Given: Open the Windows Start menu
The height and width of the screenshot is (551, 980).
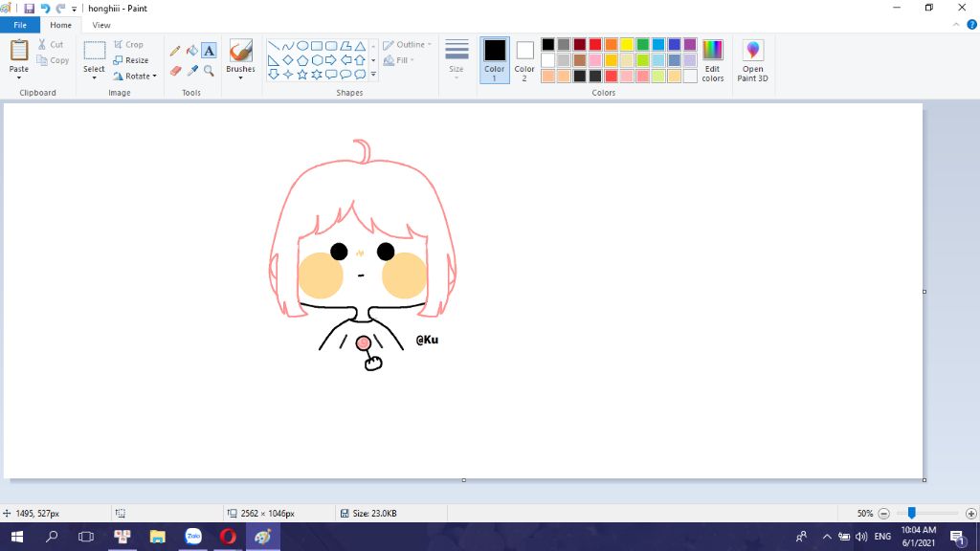Looking at the screenshot, I should [17, 537].
